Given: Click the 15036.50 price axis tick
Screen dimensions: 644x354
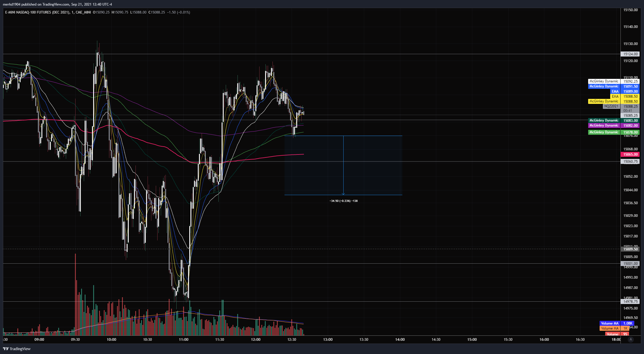Looking at the screenshot, I should 630,203.
